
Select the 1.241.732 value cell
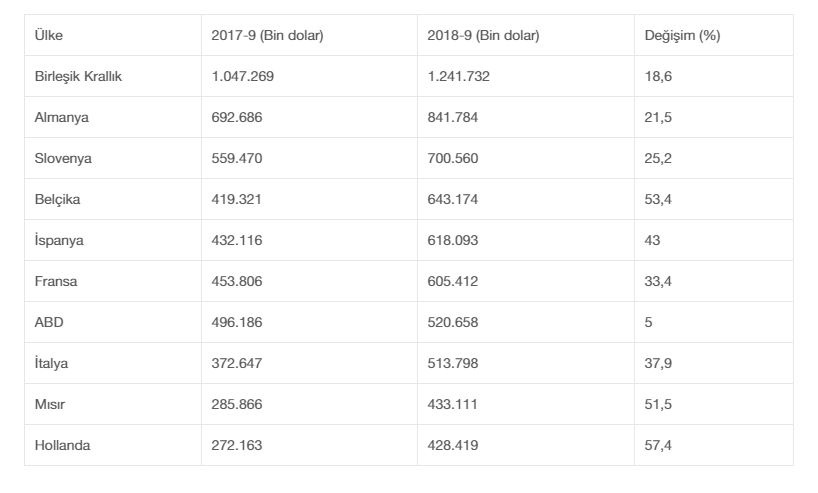(x=459, y=76)
